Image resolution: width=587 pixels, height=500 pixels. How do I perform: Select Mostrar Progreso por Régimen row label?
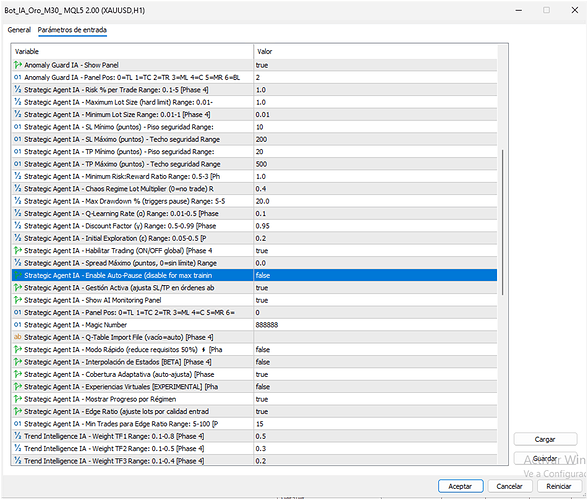[x=100, y=399]
